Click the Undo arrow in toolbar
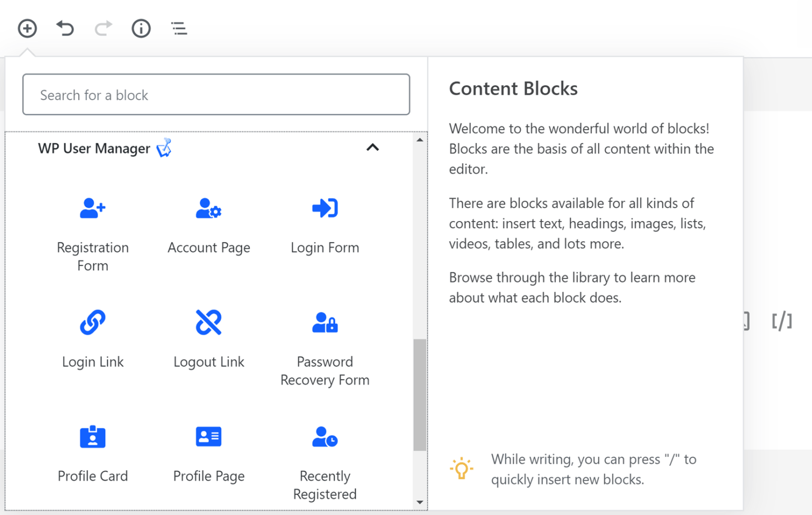 pyautogui.click(x=65, y=28)
